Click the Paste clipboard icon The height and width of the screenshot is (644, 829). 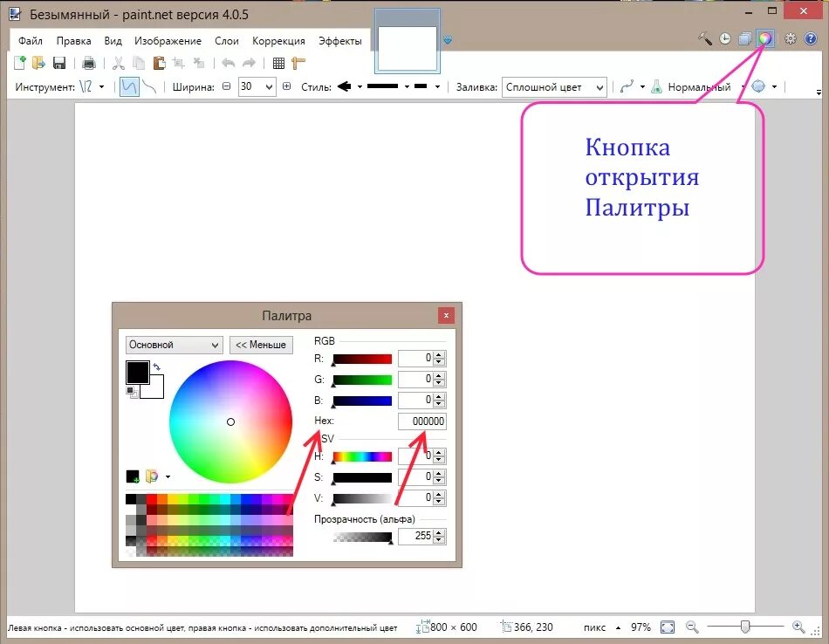pos(159,63)
